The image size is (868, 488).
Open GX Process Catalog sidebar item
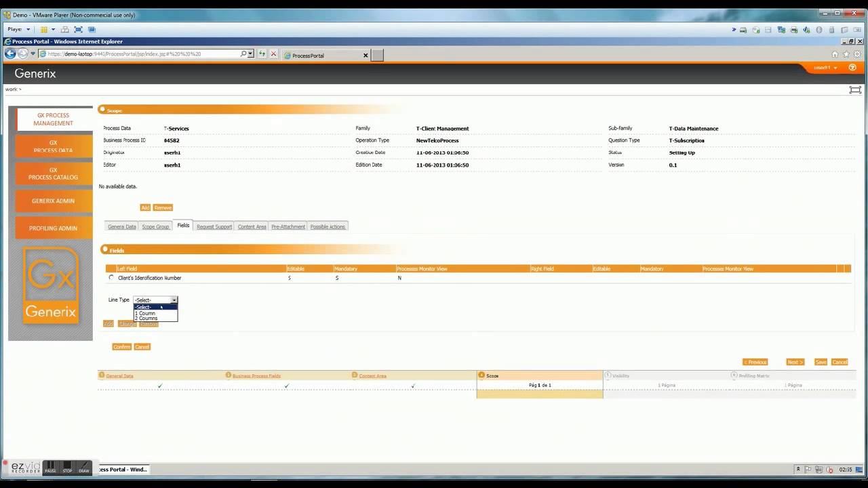(x=54, y=174)
